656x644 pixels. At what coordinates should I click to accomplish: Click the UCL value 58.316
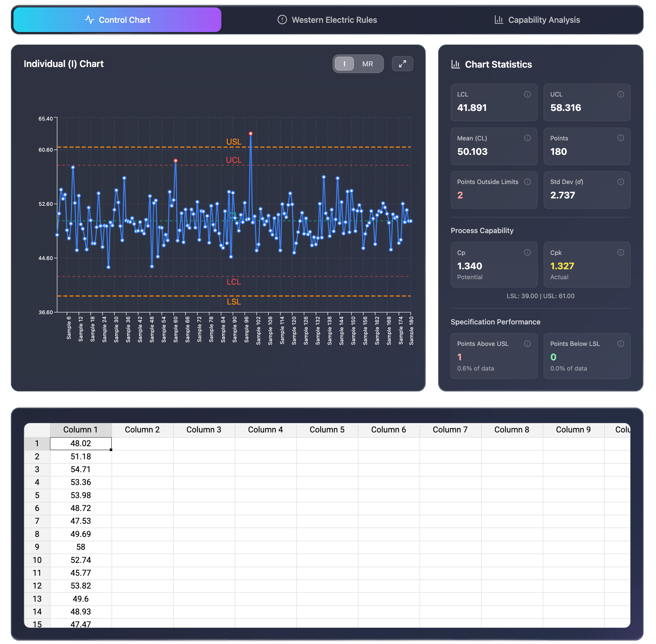[x=565, y=108]
